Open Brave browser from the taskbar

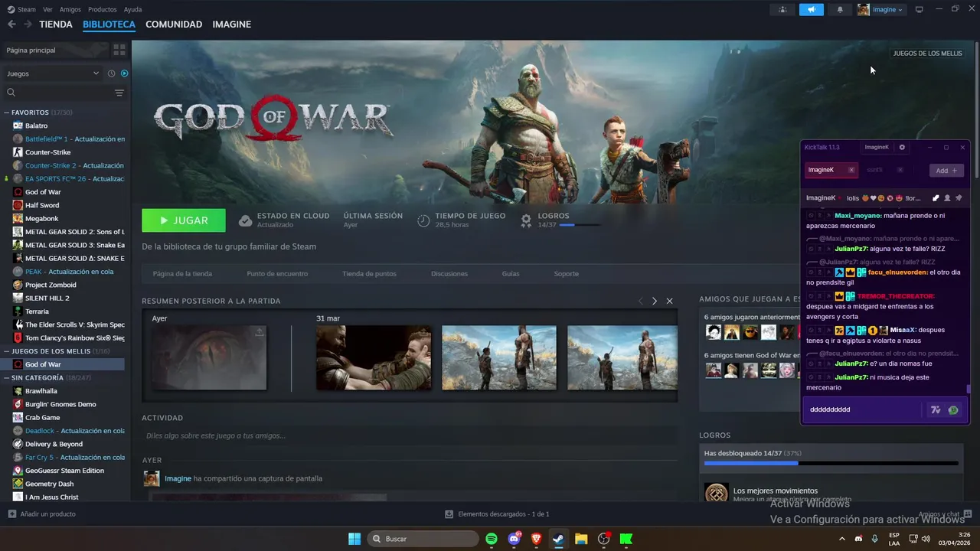[x=536, y=539]
